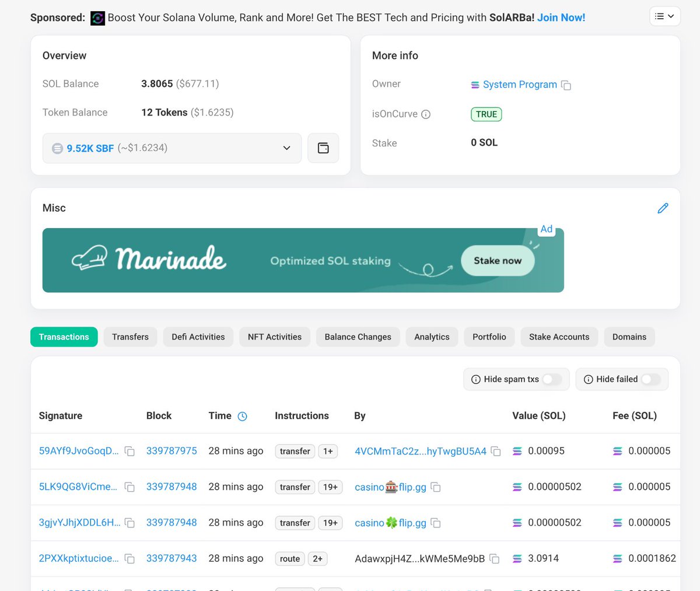Open the Defi Activities tab
The width and height of the screenshot is (700, 591).
click(198, 337)
